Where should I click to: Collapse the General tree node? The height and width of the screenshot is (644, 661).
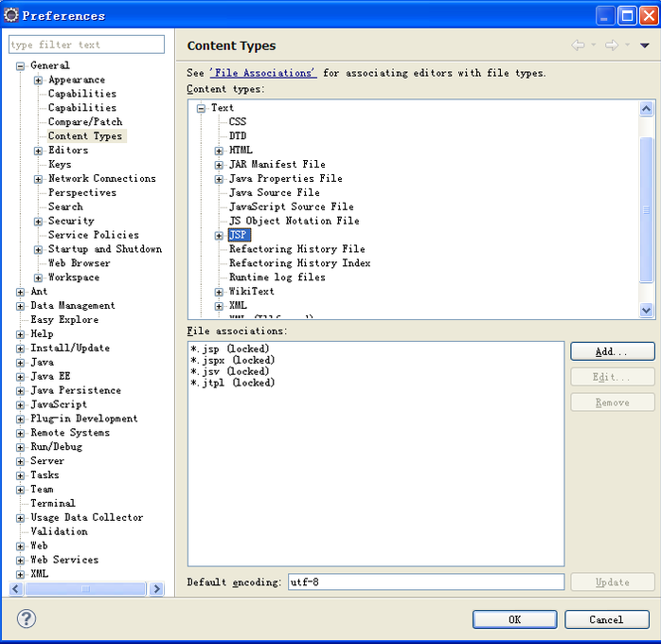(21, 66)
